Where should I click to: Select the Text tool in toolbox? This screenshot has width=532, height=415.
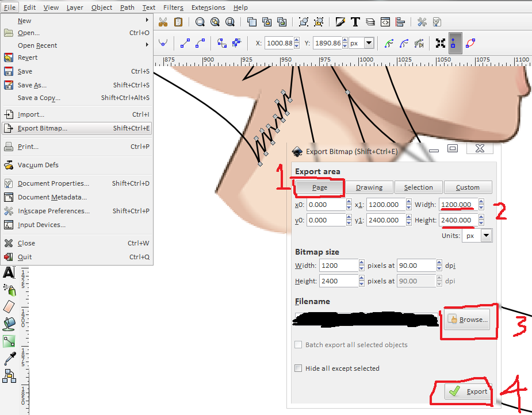coord(9,272)
